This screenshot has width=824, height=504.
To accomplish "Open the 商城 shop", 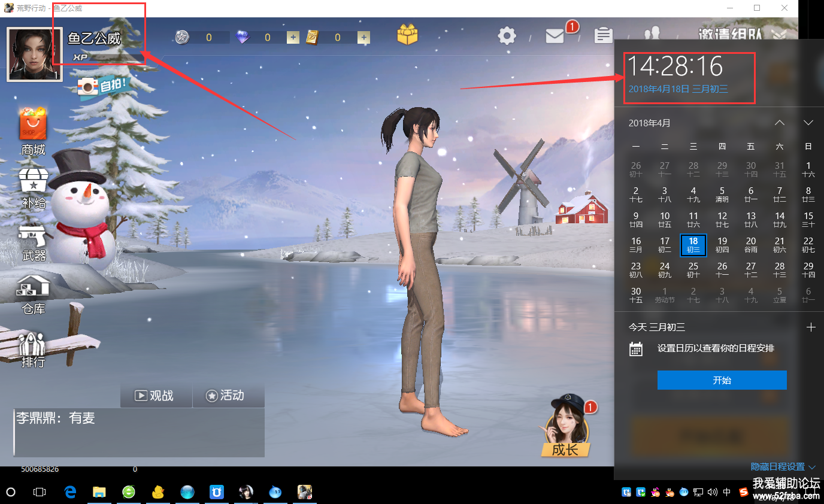I will [34, 132].
